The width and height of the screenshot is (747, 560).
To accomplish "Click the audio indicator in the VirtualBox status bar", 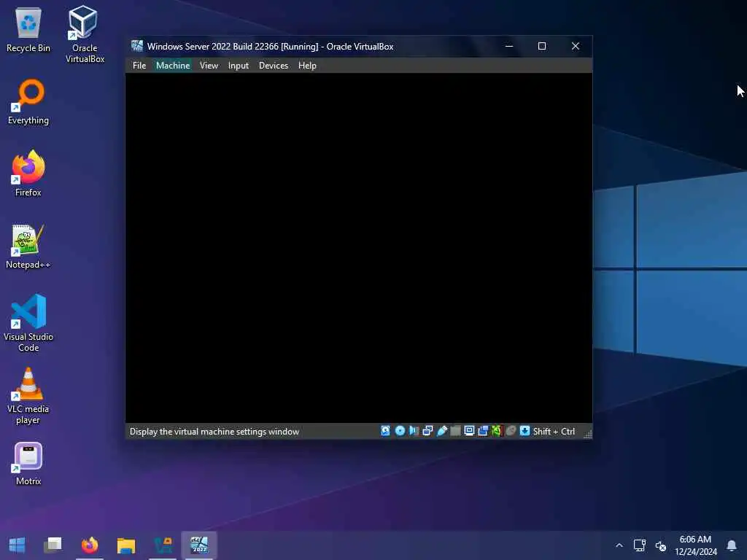I will tap(414, 431).
